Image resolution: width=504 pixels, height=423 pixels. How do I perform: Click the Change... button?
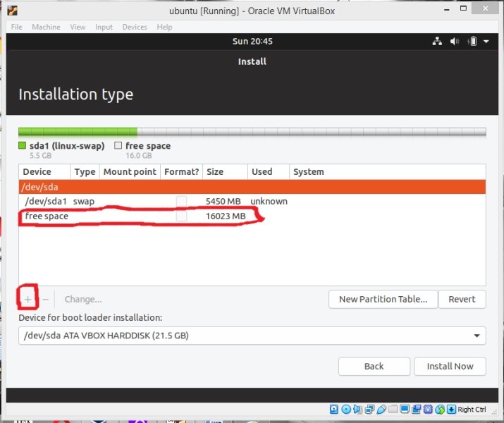(83, 299)
